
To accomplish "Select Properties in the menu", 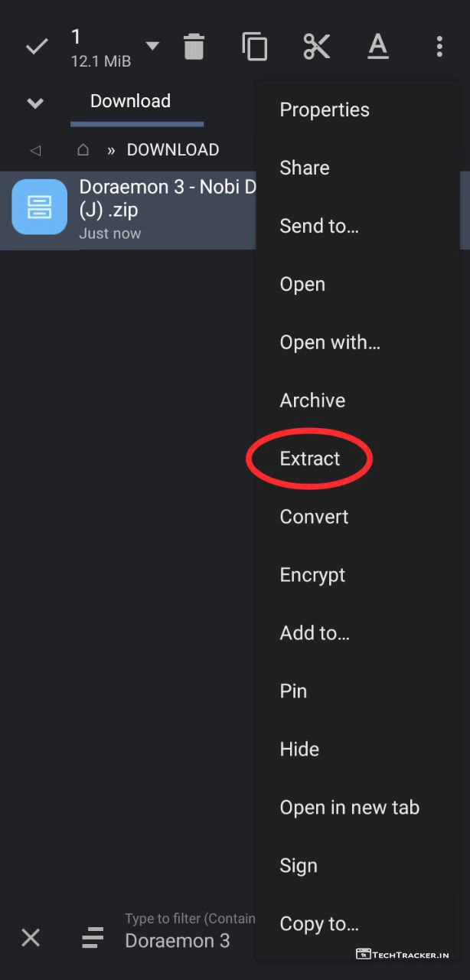I will coord(325,109).
